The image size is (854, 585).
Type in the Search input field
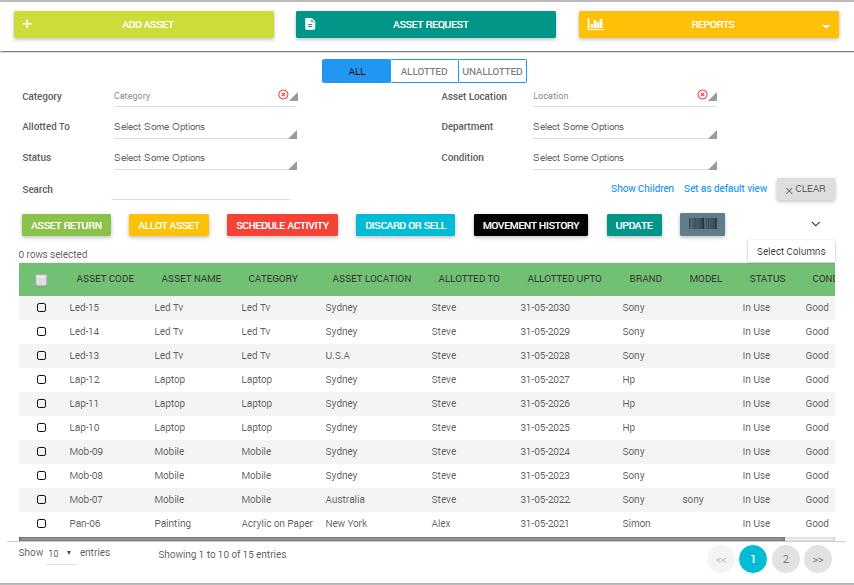click(200, 189)
